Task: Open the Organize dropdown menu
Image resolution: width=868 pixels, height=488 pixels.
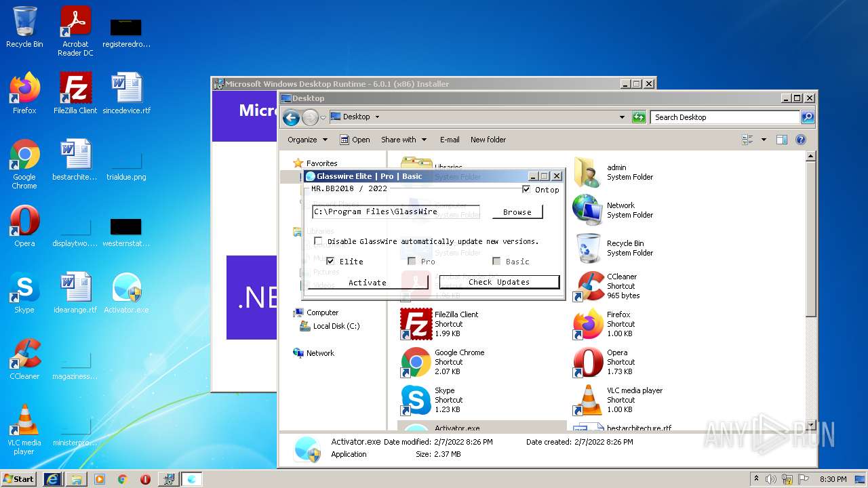Action: coord(307,140)
